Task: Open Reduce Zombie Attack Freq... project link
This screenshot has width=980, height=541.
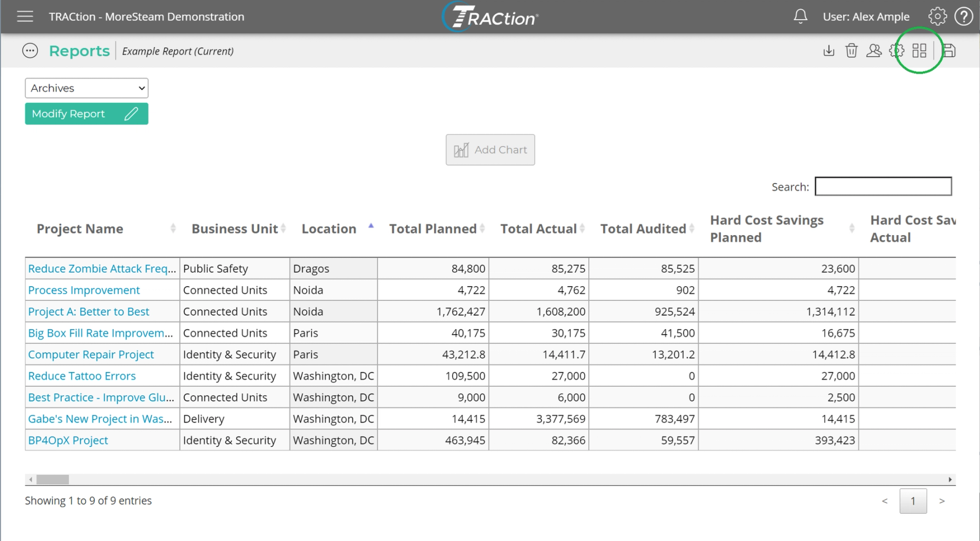Action: coord(102,269)
